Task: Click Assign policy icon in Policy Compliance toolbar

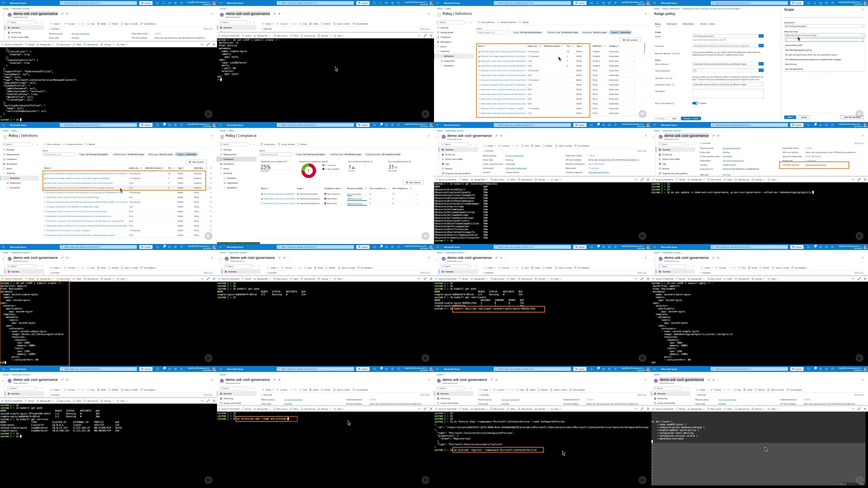Action: pyautogui.click(x=262, y=144)
